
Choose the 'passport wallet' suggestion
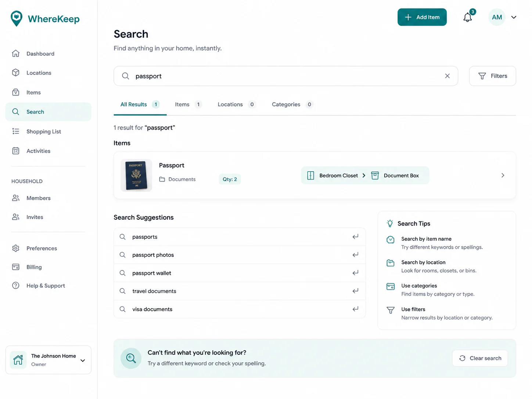[x=240, y=273]
